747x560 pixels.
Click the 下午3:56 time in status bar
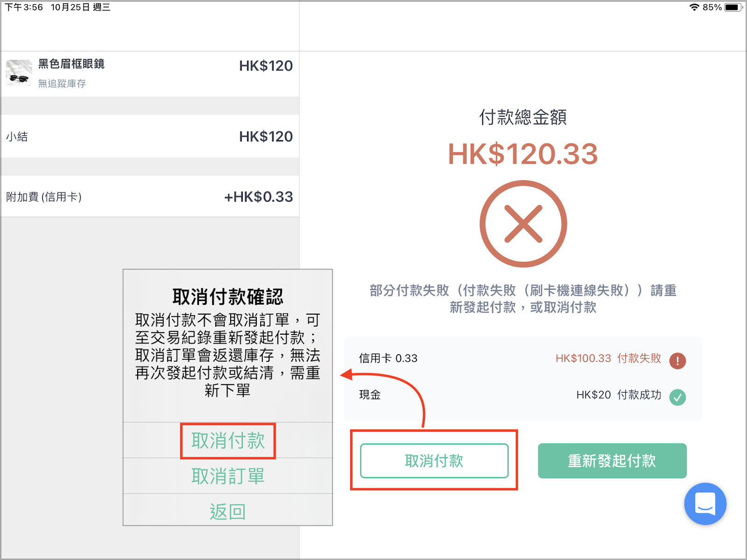pyautogui.click(x=24, y=7)
